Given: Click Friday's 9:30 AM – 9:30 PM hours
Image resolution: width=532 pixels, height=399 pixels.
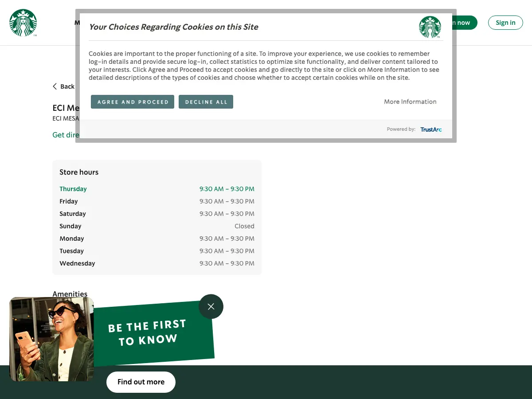Looking at the screenshot, I should click(227, 201).
